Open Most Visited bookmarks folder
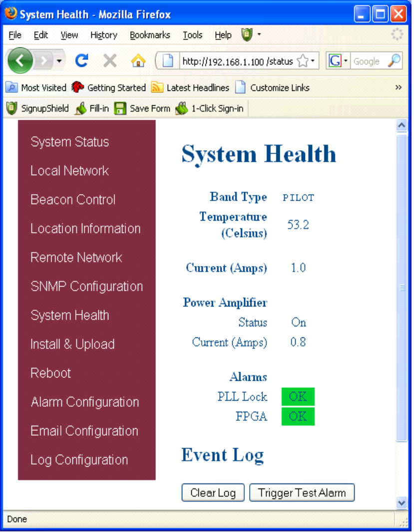Image resolution: width=414 pixels, height=532 pixels. point(36,87)
